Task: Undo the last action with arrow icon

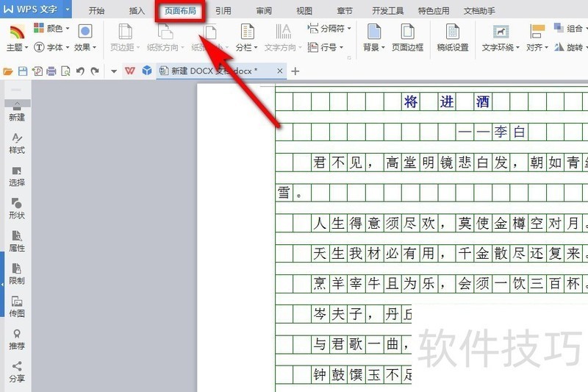Action: tap(80, 71)
